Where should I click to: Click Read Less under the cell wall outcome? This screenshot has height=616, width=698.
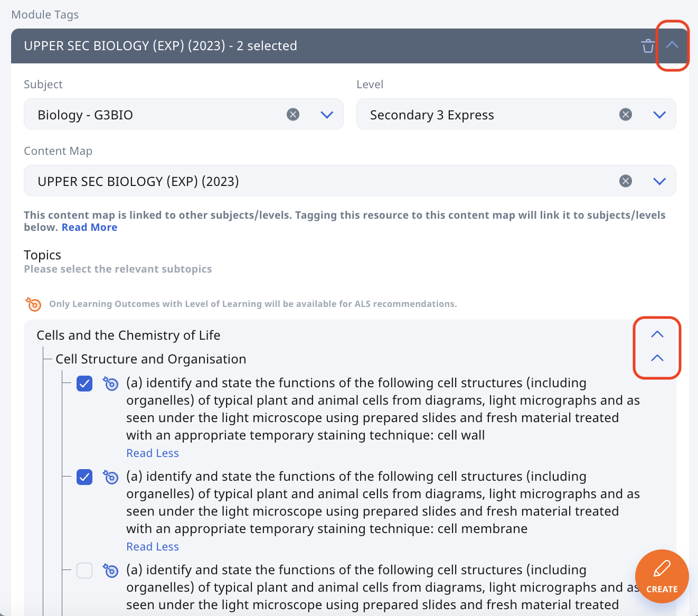(153, 453)
